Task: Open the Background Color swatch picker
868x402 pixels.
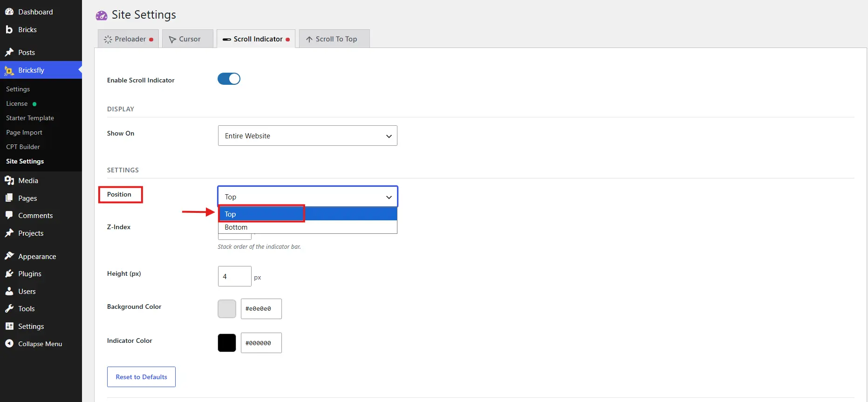Action: 227,309
